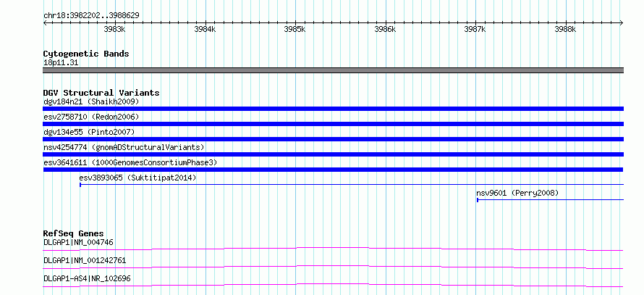Click the start tick of nsv9601
The height and width of the screenshot is (295, 644).
click(x=478, y=200)
